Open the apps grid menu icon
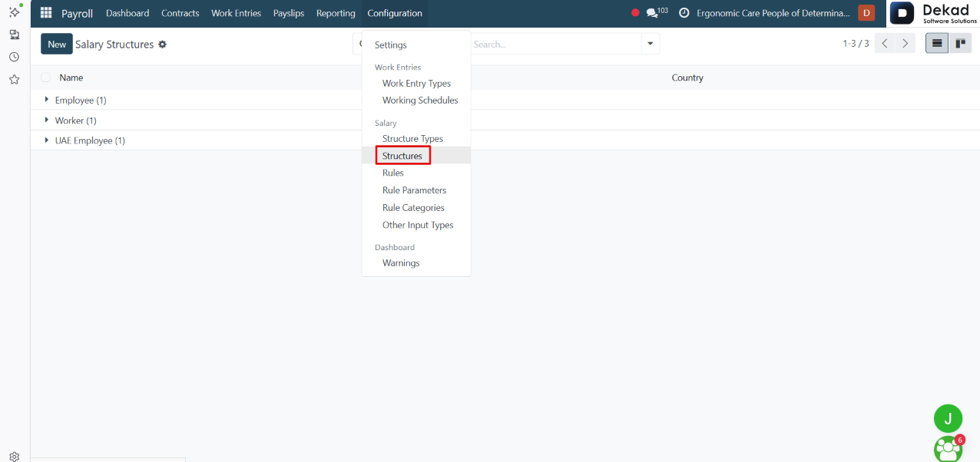The width and height of the screenshot is (980, 462). tap(46, 13)
